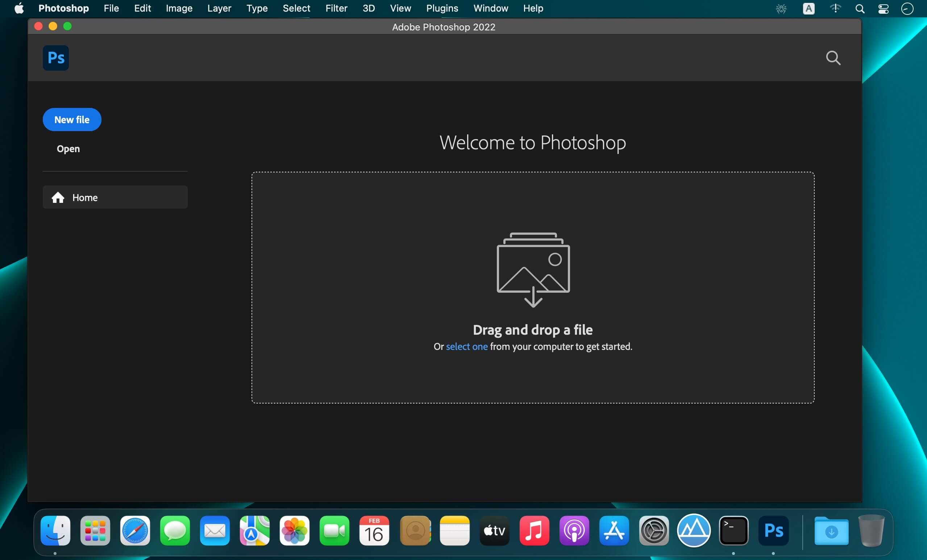Expand the Select menu dropdown
The image size is (927, 560).
296,8
